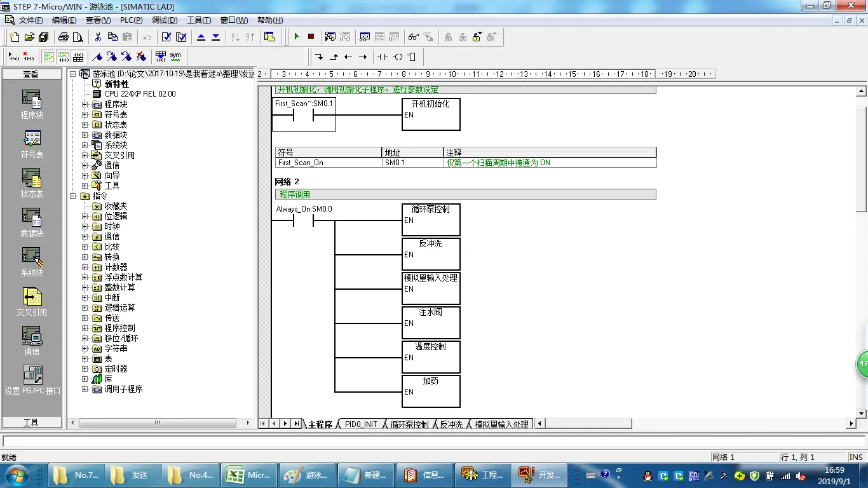
Task: Expand the 调用子程序 folder
Action: tap(85, 389)
